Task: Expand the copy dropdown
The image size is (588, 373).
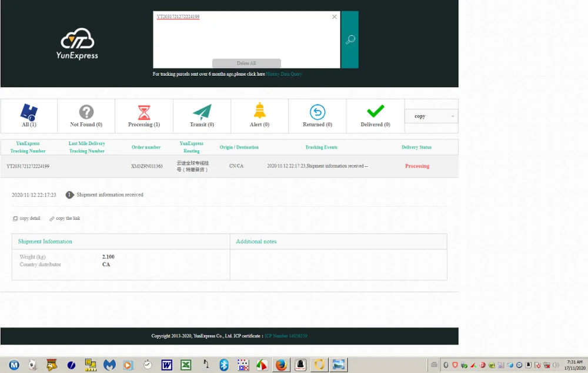Action: 431,116
